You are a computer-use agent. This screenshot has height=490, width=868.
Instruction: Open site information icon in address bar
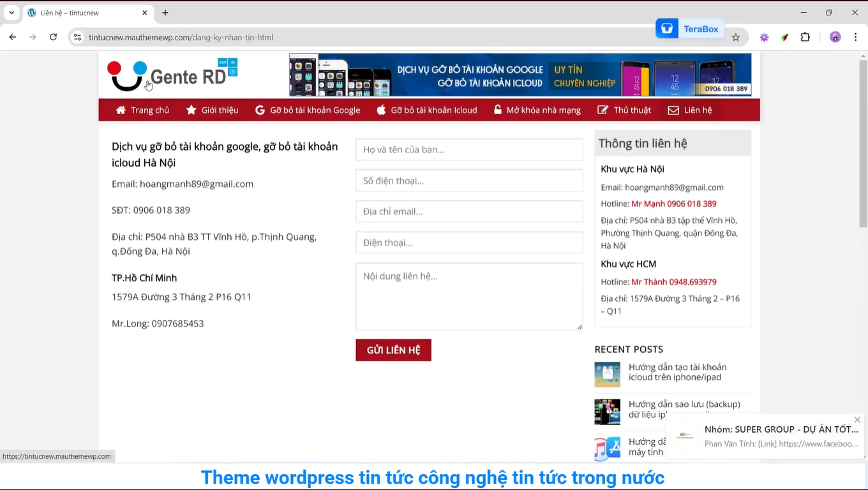coord(77,37)
